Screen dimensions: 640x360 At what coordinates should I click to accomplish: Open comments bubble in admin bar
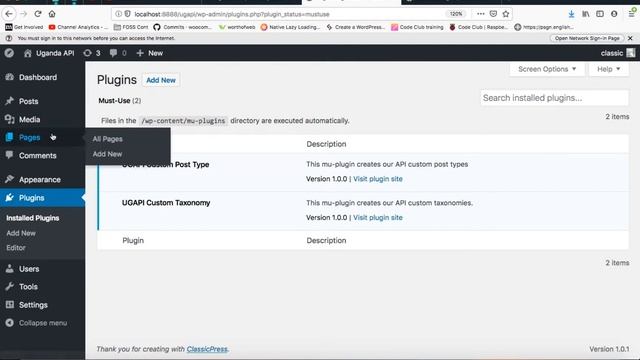click(x=118, y=53)
